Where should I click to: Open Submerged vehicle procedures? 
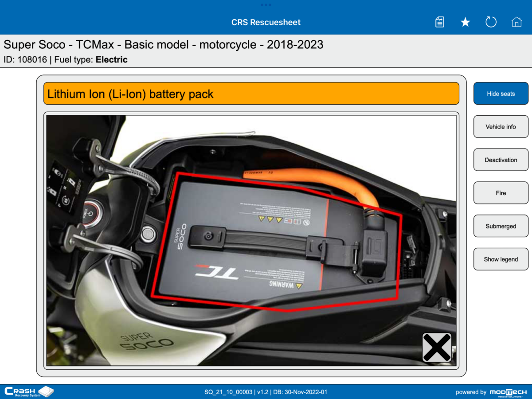coord(501,226)
